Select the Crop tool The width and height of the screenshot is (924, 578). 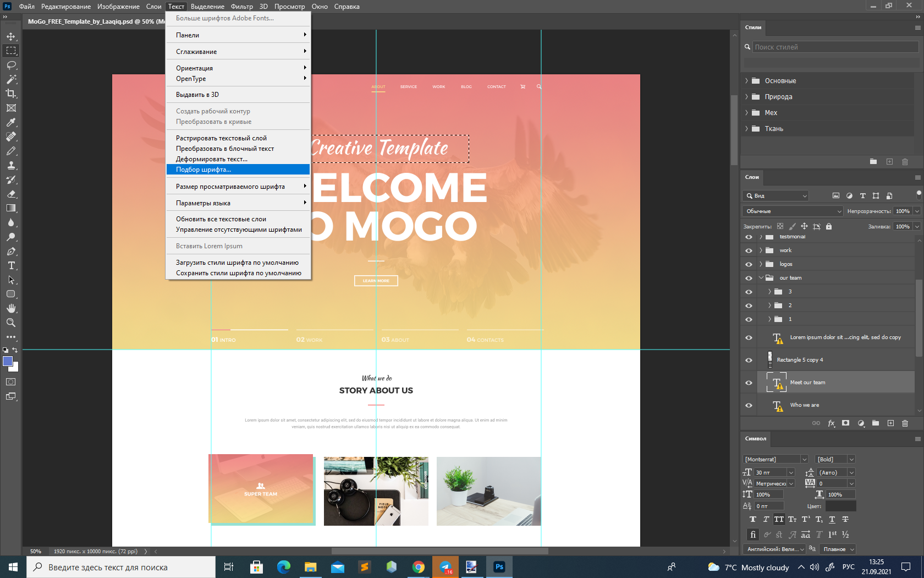(11, 94)
